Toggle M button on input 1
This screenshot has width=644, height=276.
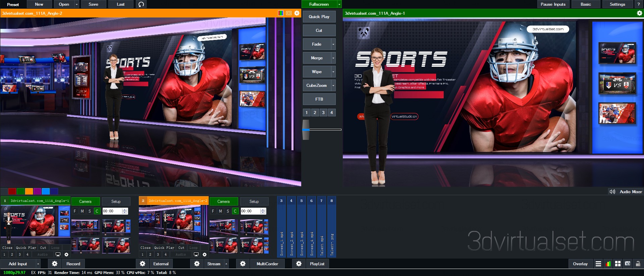82,211
